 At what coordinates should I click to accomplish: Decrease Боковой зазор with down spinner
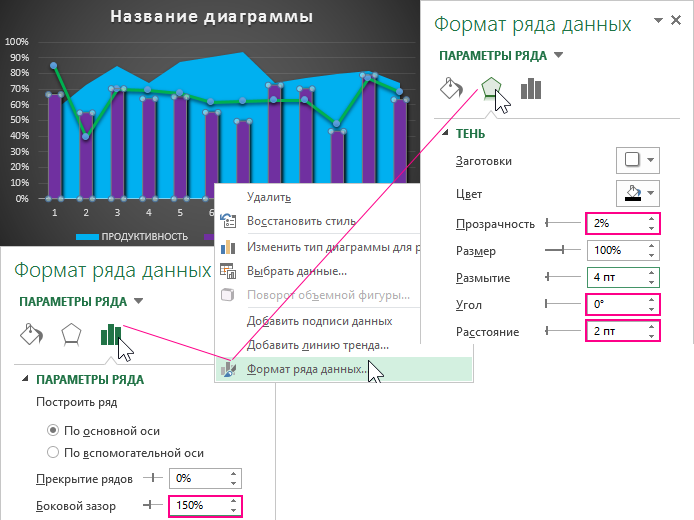(233, 510)
